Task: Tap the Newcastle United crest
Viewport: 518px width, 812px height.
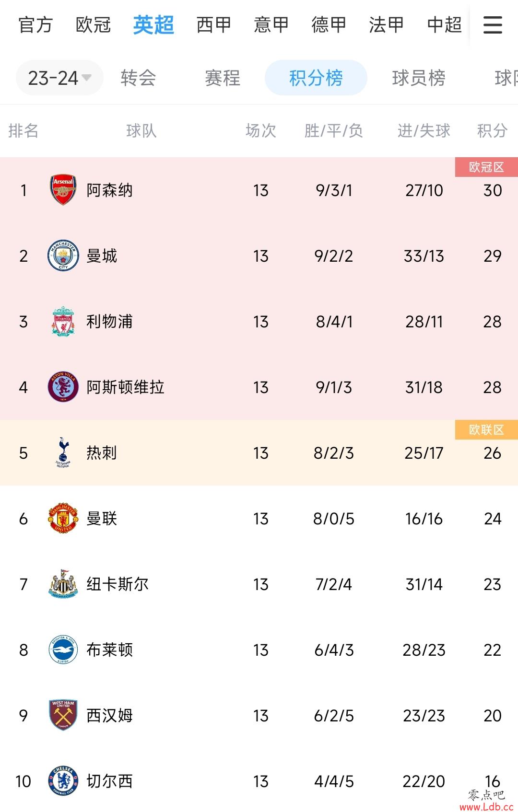Action: point(63,584)
